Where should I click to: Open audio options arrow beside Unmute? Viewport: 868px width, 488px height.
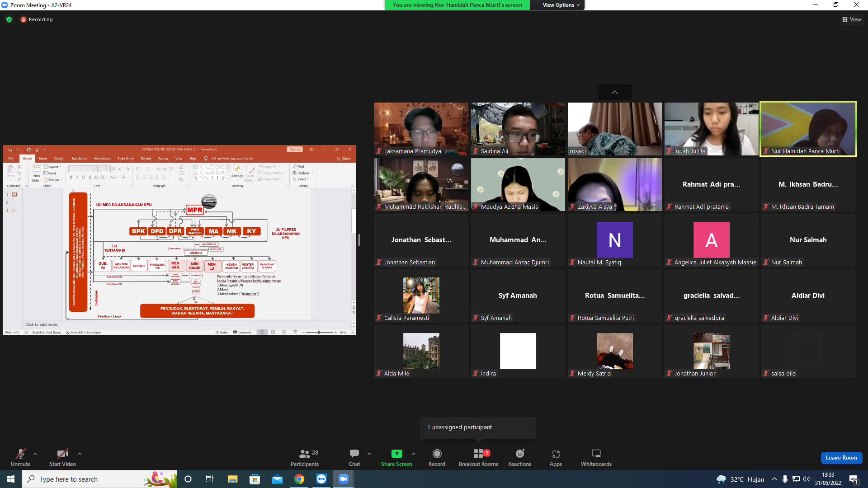(35, 454)
